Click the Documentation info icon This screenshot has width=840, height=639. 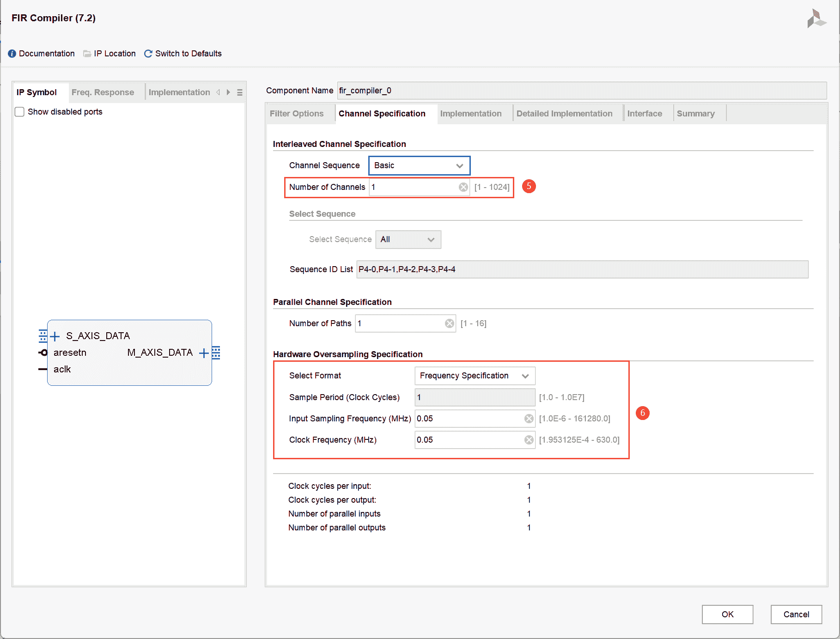coord(12,54)
